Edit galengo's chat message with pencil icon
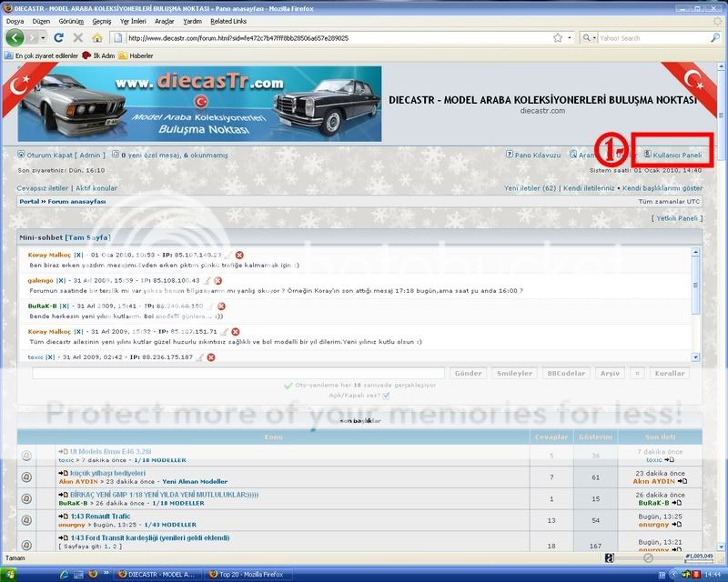728x582 pixels. coord(207,281)
